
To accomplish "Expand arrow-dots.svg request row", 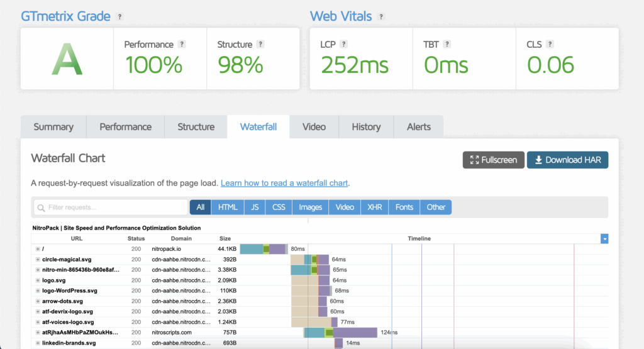I will pos(37,301).
